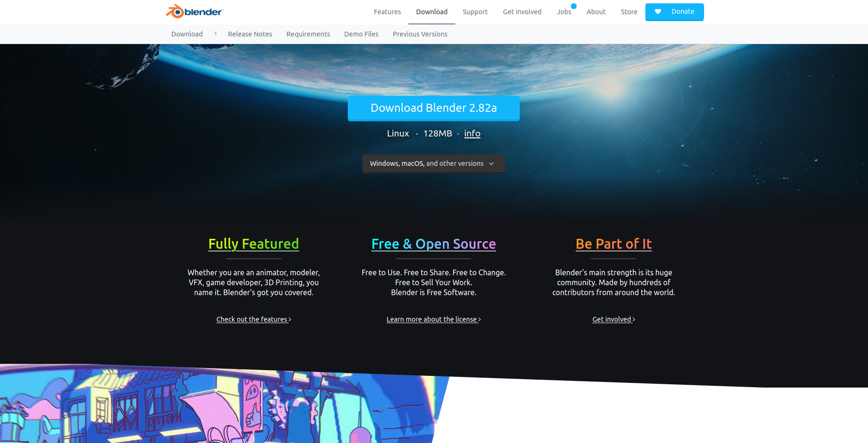This screenshot has width=868, height=443.
Task: Follow Check out the features link
Action: [253, 319]
